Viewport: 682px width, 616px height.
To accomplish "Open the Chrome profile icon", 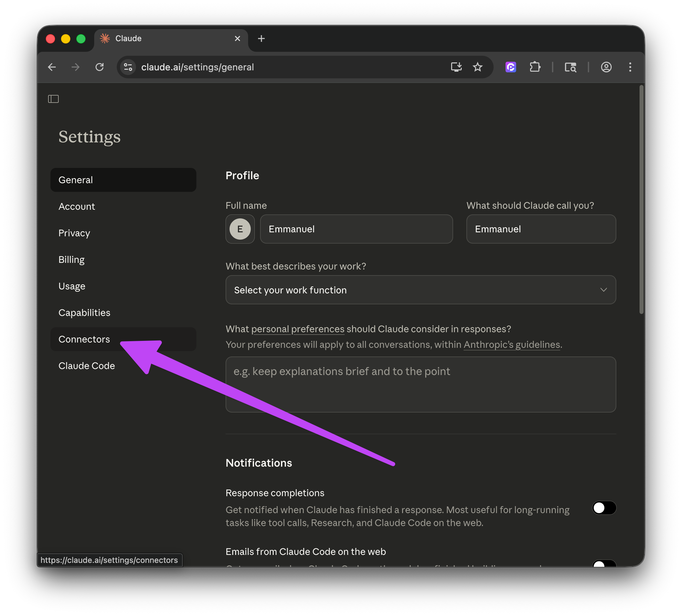I will tap(606, 67).
